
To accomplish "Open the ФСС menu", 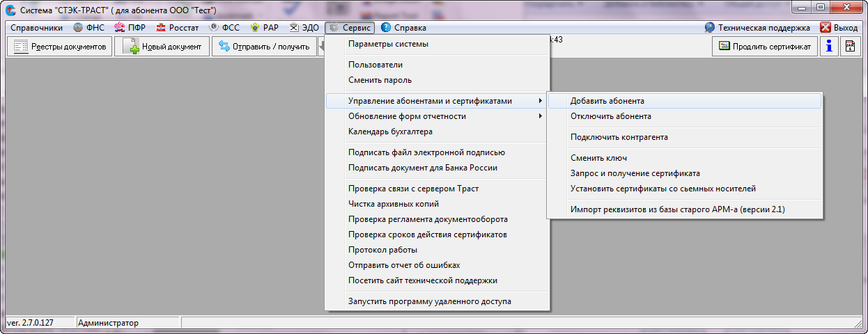I will click(x=224, y=28).
